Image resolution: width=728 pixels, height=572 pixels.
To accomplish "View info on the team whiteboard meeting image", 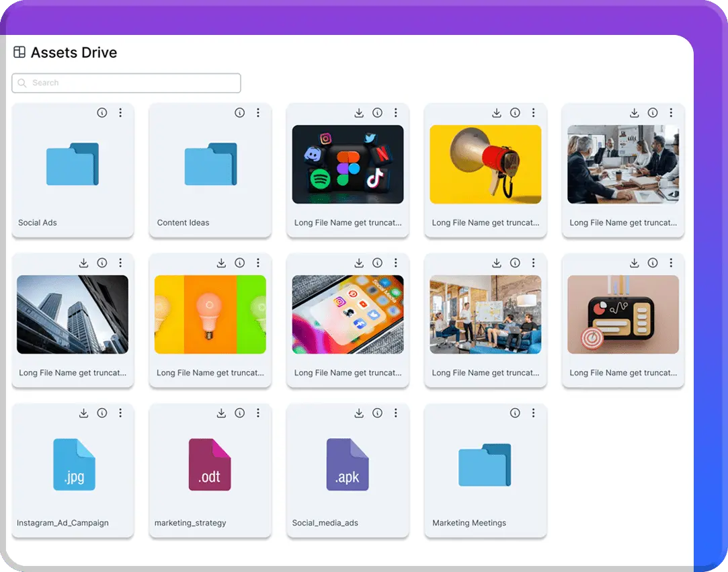I will pyautogui.click(x=515, y=263).
